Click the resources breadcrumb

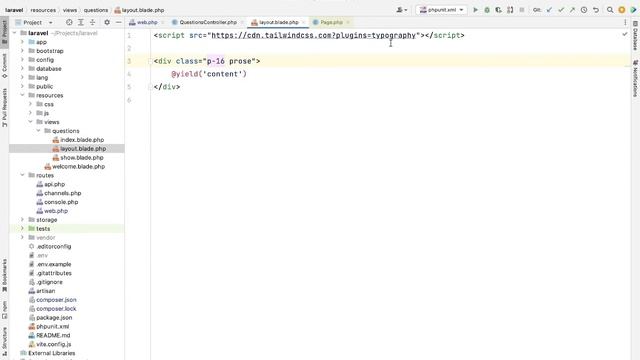coord(43,10)
